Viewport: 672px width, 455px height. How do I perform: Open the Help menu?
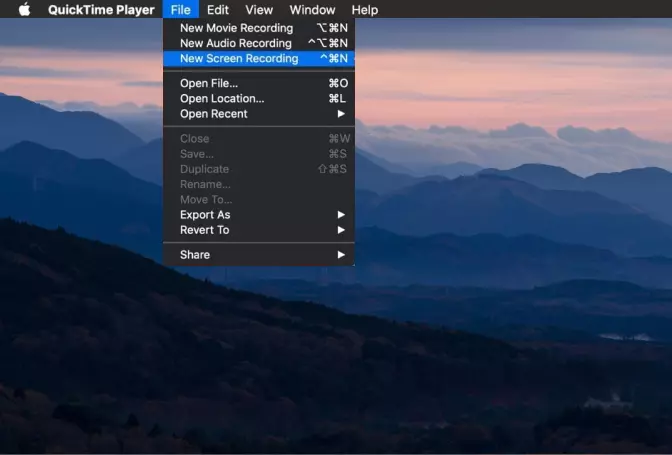click(x=365, y=9)
